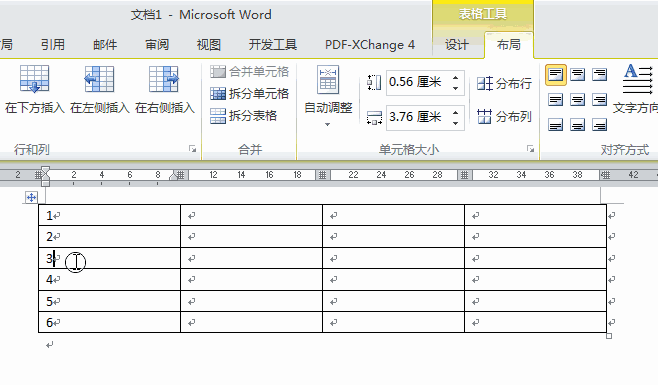This screenshot has width=658, height=385.
Task: Open the Mailings (邮件) tab
Action: click(105, 45)
